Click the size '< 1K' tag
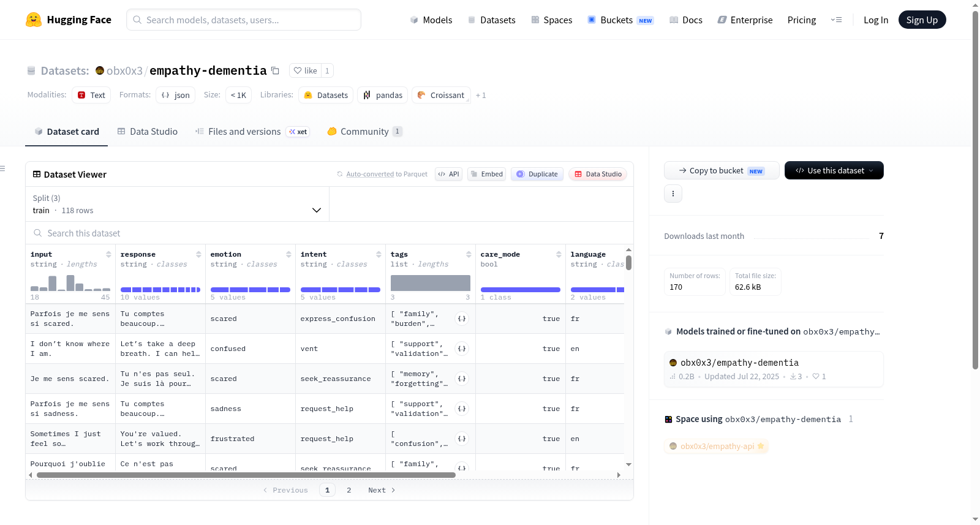Screen dimensions: 980x525 [238, 95]
